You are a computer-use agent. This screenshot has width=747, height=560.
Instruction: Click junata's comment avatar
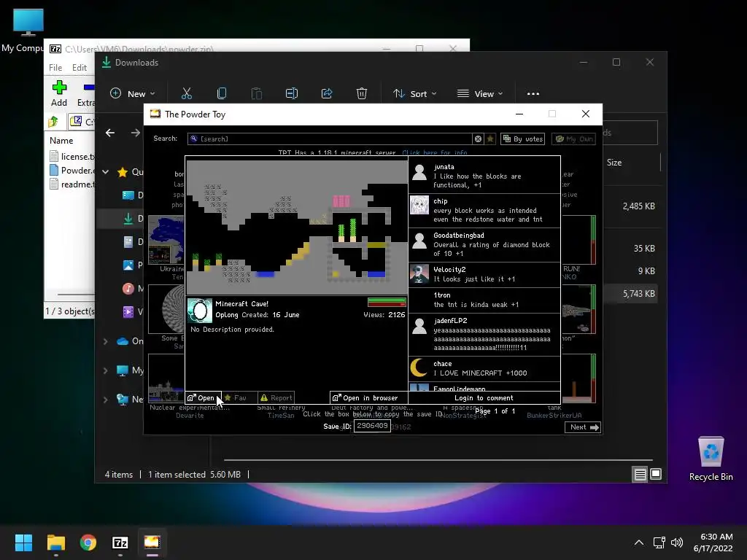click(x=419, y=172)
